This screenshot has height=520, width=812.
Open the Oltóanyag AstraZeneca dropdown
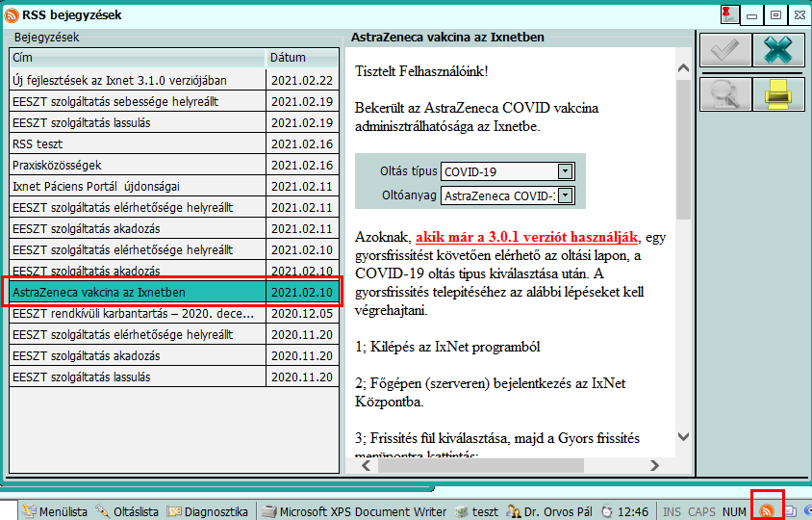[565, 195]
